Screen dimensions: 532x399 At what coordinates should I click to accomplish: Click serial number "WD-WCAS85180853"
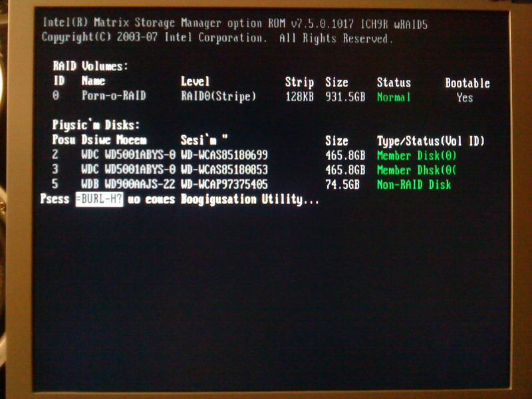pos(224,170)
